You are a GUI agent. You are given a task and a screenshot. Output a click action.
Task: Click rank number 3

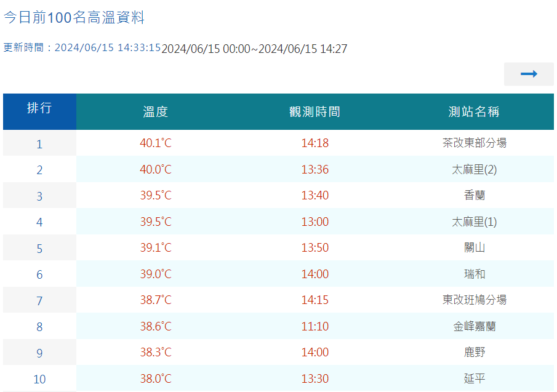[39, 196]
